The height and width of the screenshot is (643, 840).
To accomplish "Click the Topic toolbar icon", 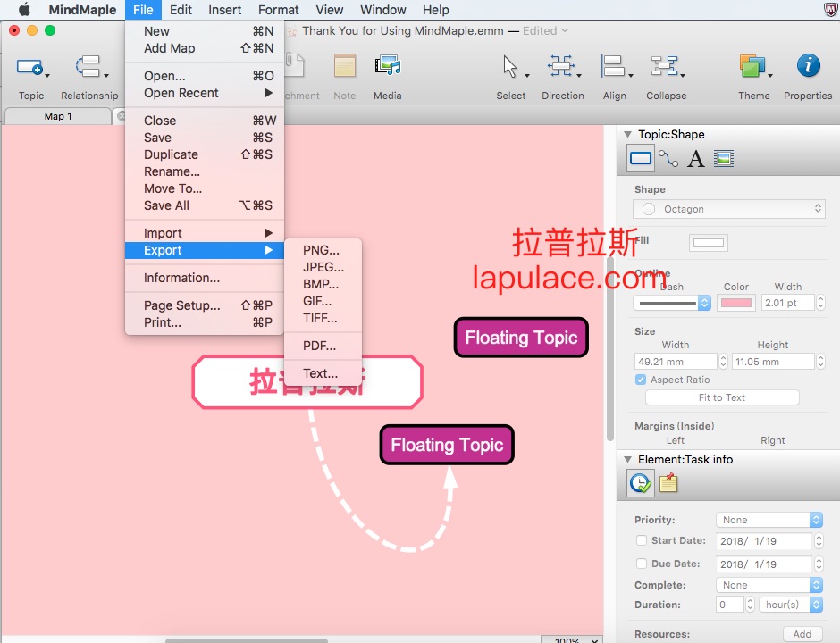I will click(29, 67).
